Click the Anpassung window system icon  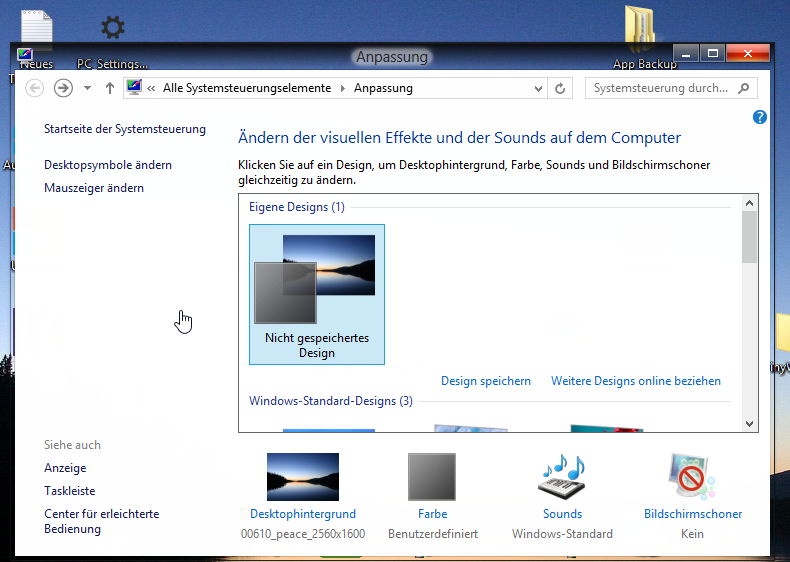coord(25,54)
